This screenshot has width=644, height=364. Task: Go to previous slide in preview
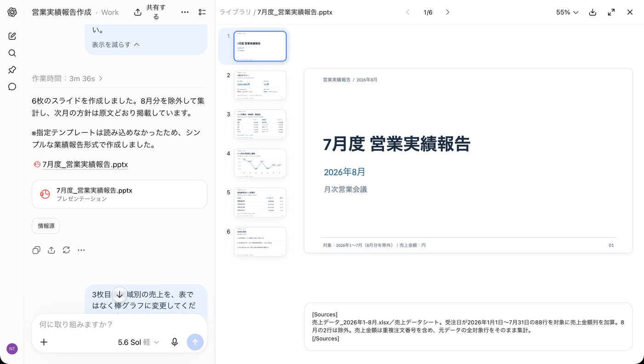point(408,12)
